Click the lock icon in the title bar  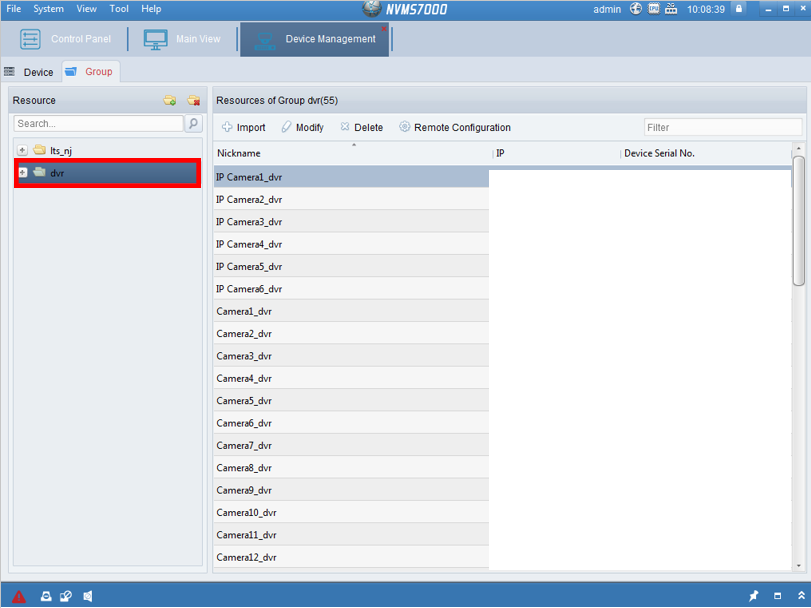tap(739, 9)
